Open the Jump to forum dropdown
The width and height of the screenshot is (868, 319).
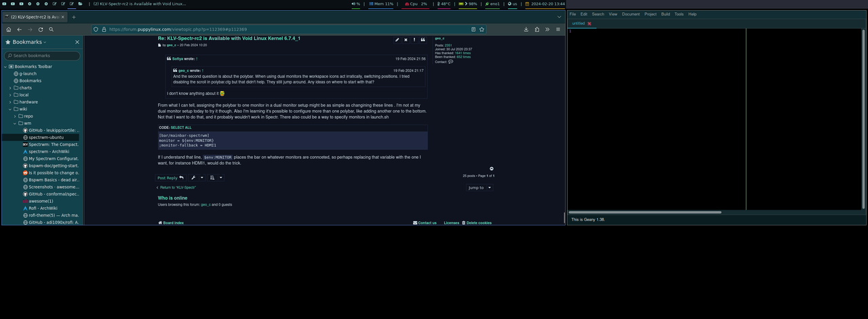[x=479, y=187]
